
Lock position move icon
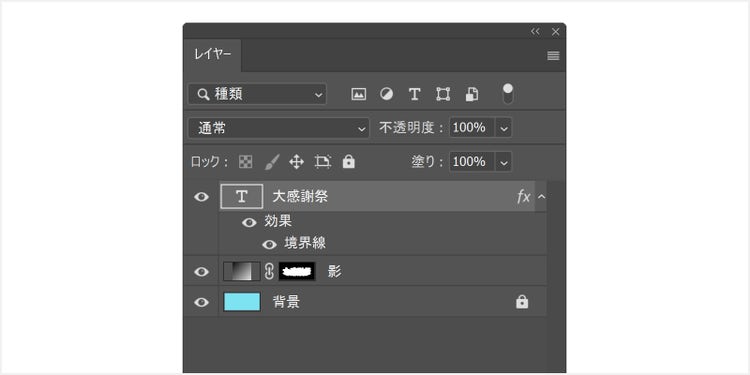pyautogui.click(x=297, y=162)
